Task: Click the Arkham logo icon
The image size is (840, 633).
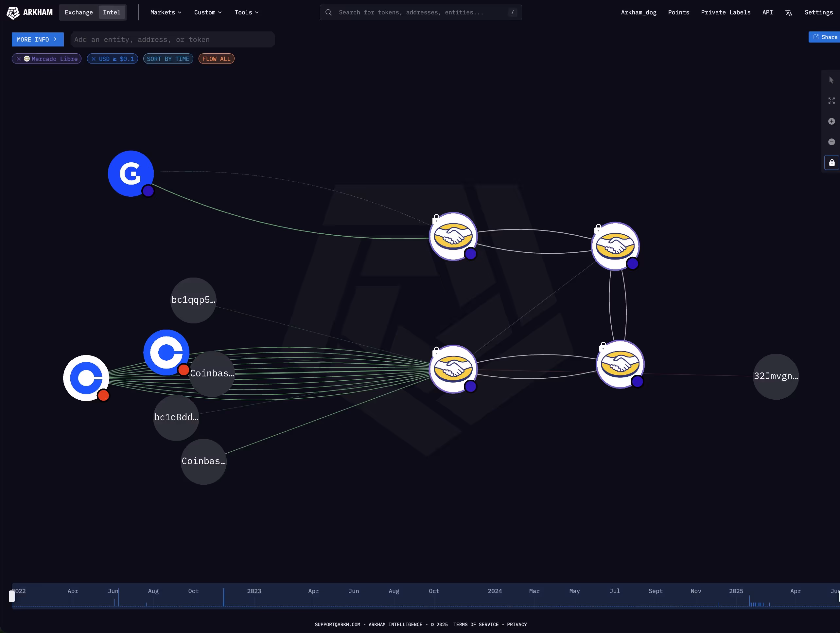Action: coord(13,12)
